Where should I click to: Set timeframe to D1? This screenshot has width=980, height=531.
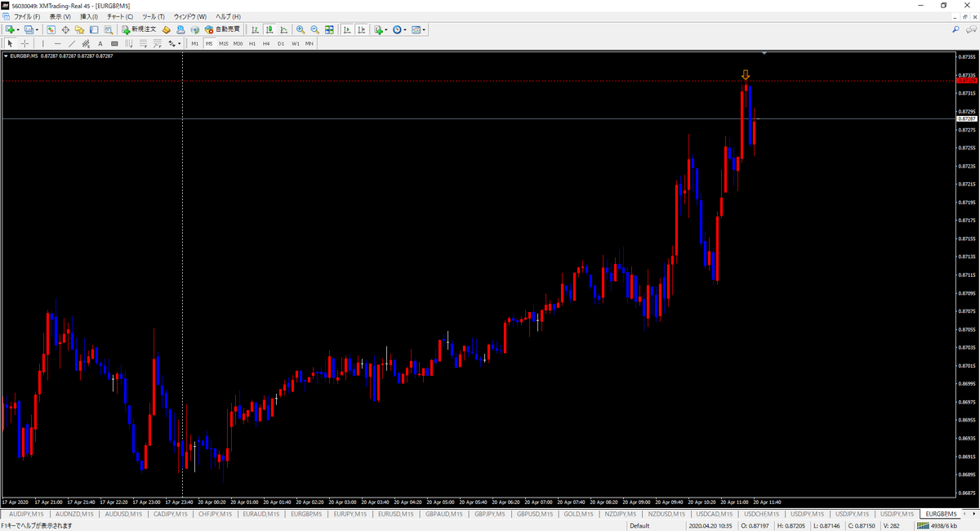click(x=281, y=43)
